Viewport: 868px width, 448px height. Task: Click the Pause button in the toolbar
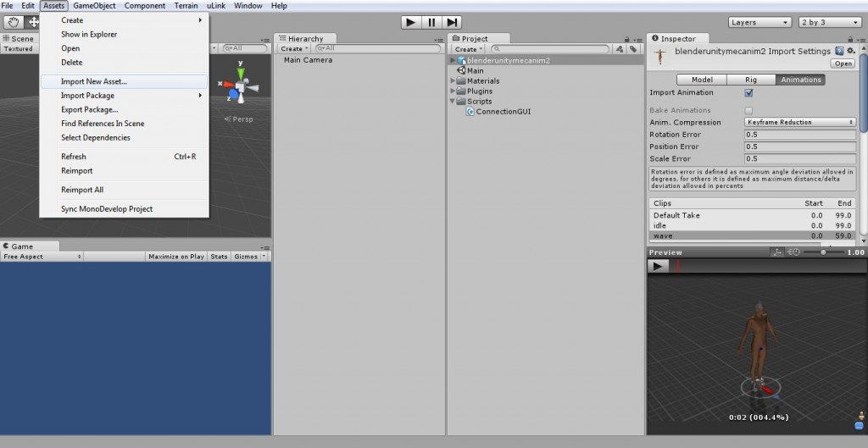[431, 22]
